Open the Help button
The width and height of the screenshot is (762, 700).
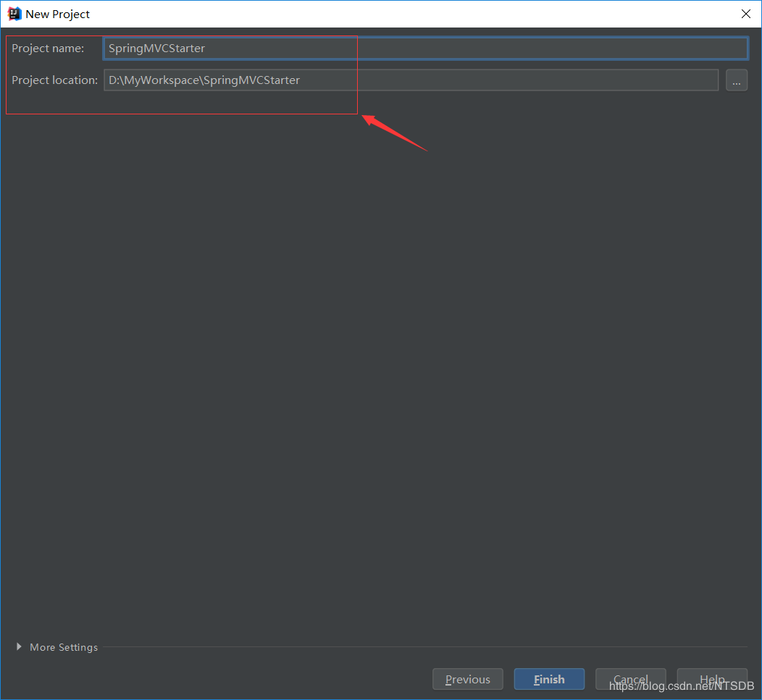tap(712, 679)
